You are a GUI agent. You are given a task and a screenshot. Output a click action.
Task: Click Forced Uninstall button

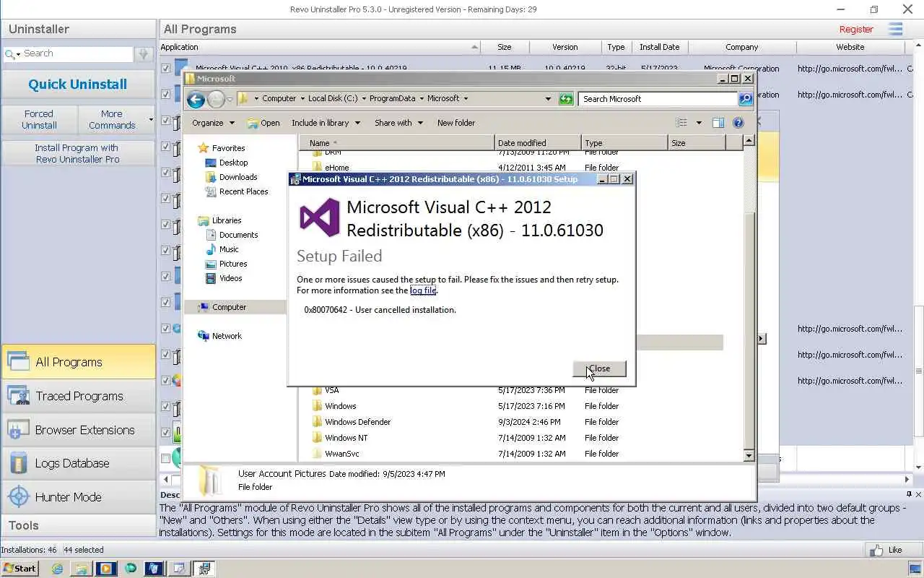pos(39,119)
